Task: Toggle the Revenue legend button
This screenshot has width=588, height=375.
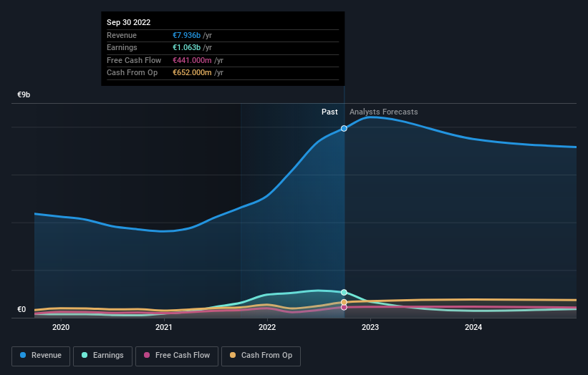Action: point(41,356)
